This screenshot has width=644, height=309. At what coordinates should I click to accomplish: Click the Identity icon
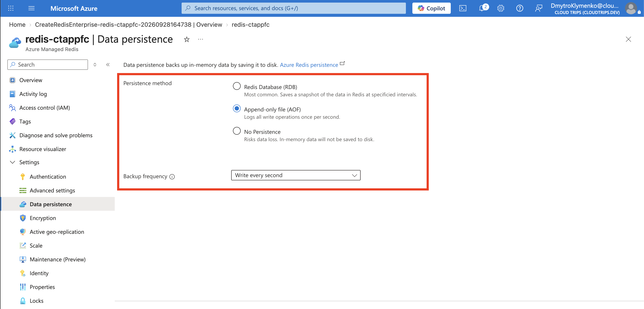[x=23, y=273]
